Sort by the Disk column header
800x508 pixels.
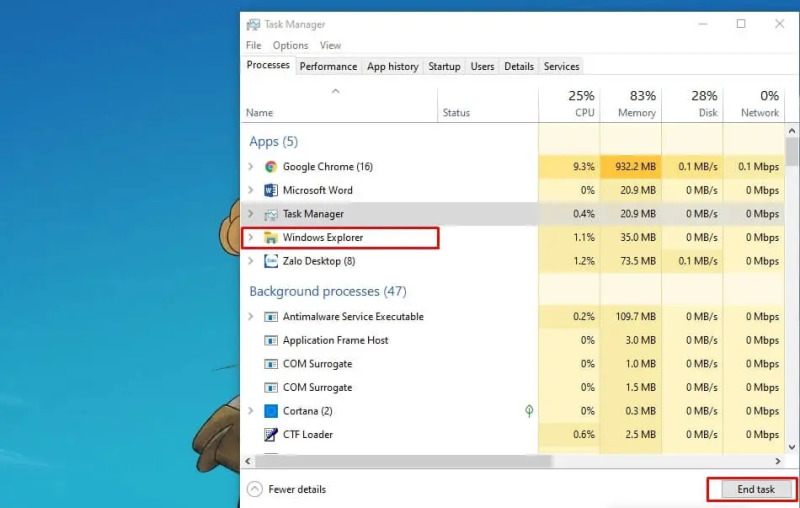pyautogui.click(x=692, y=105)
